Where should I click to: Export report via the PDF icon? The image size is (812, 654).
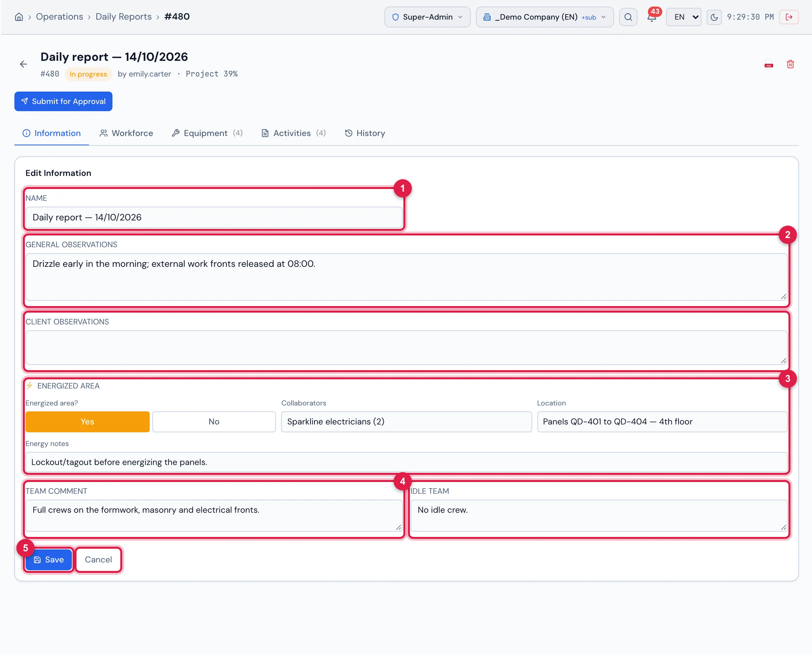769,64
